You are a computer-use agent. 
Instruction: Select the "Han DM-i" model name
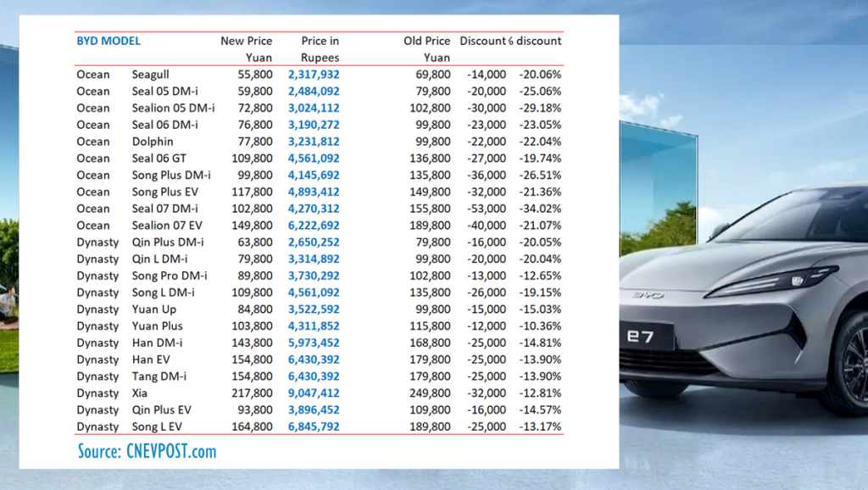pyautogui.click(x=157, y=342)
